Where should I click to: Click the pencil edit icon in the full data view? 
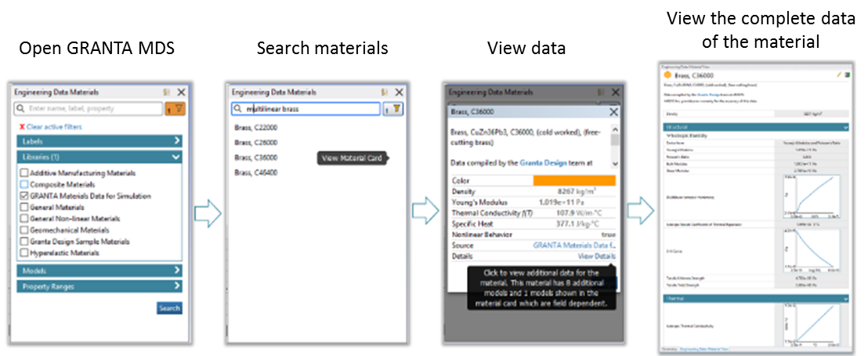pyautogui.click(x=839, y=74)
